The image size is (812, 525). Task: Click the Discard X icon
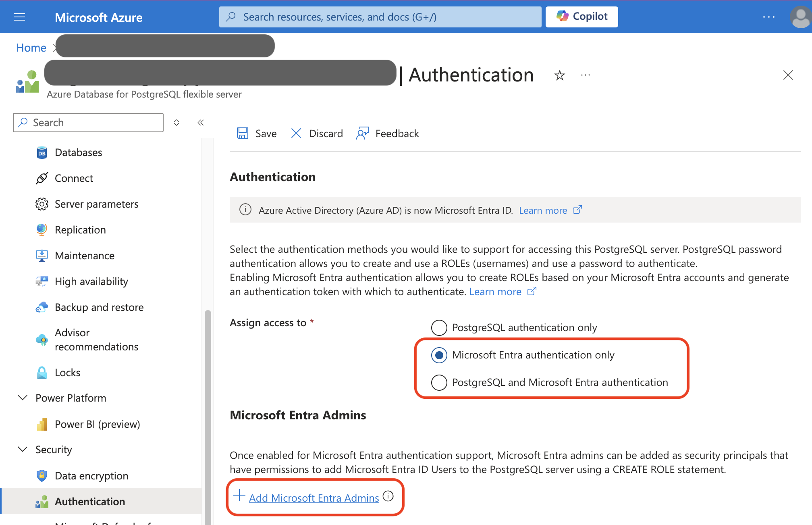[296, 133]
